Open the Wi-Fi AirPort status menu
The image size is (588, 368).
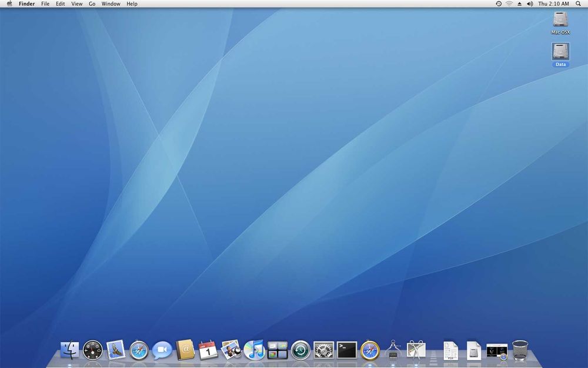tap(509, 4)
